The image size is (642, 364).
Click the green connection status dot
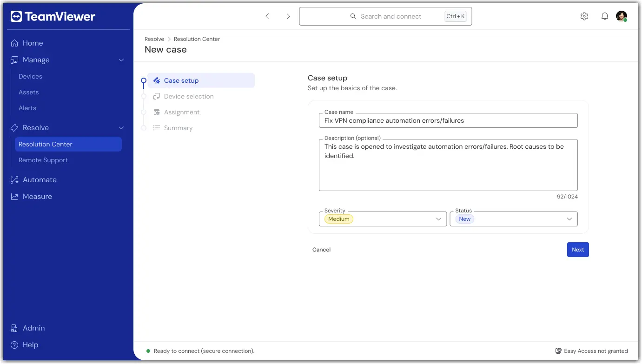148,351
